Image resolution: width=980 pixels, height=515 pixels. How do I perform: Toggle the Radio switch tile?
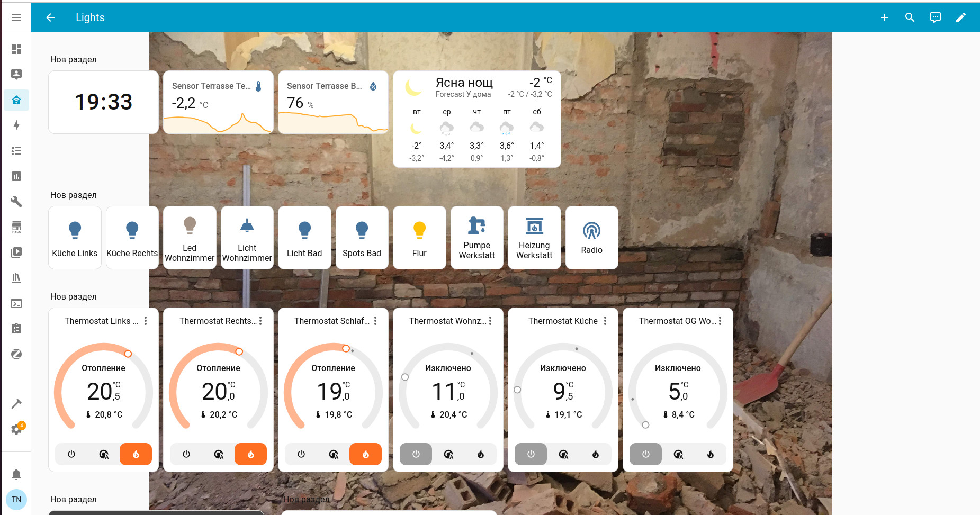pos(591,238)
